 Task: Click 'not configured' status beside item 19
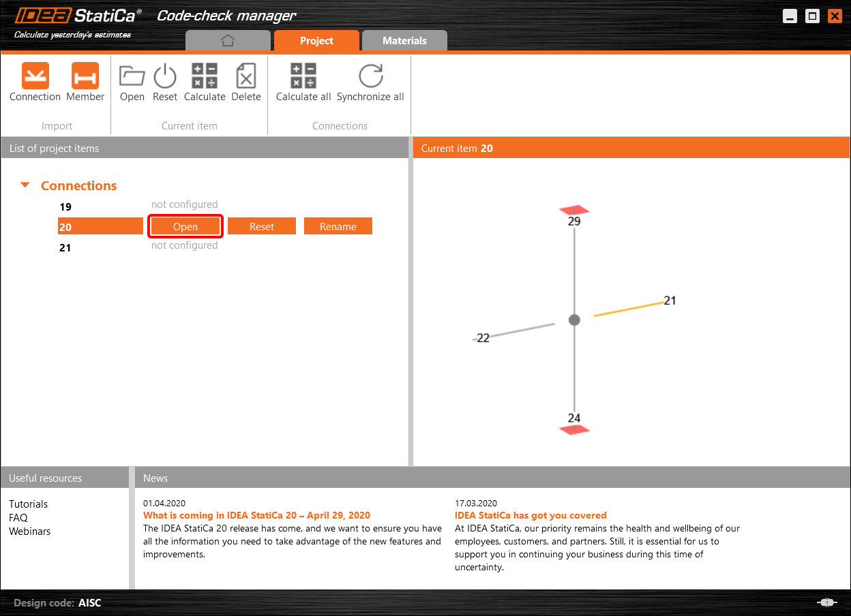(x=185, y=204)
